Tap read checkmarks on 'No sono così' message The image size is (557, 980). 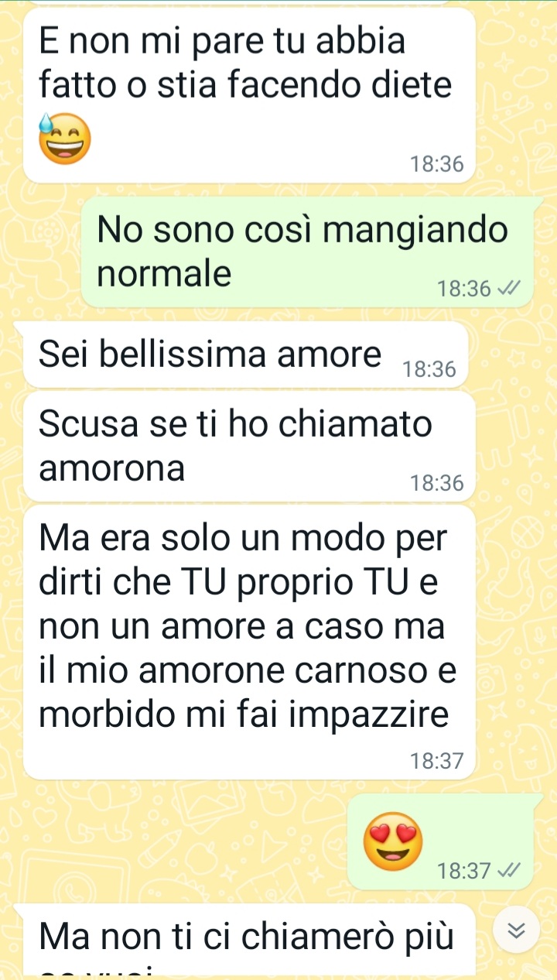511,290
